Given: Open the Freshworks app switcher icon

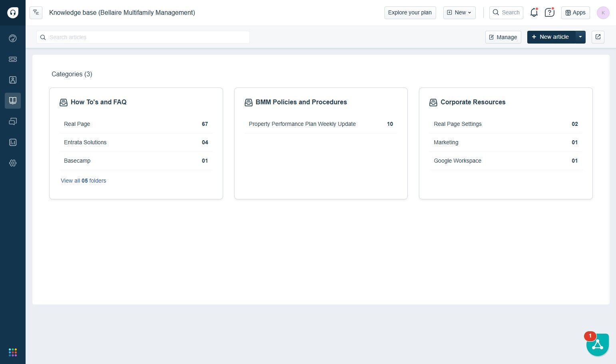Looking at the screenshot, I should pyautogui.click(x=13, y=352).
